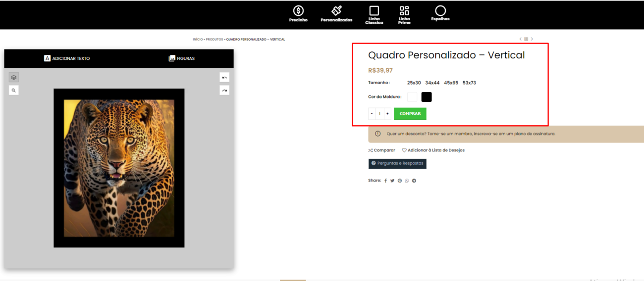Share the product on Facebook

click(385, 181)
